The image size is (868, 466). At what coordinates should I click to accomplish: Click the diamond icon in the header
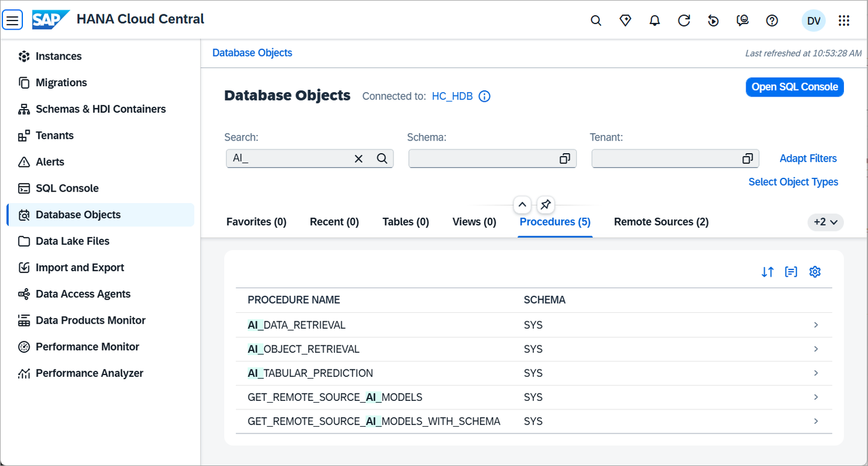pos(625,20)
